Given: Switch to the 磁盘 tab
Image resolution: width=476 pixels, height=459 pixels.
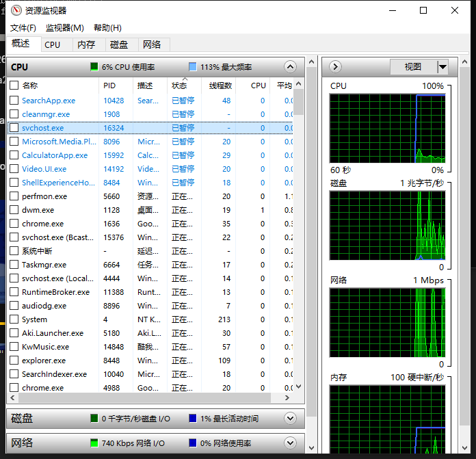Looking at the screenshot, I should (x=122, y=44).
